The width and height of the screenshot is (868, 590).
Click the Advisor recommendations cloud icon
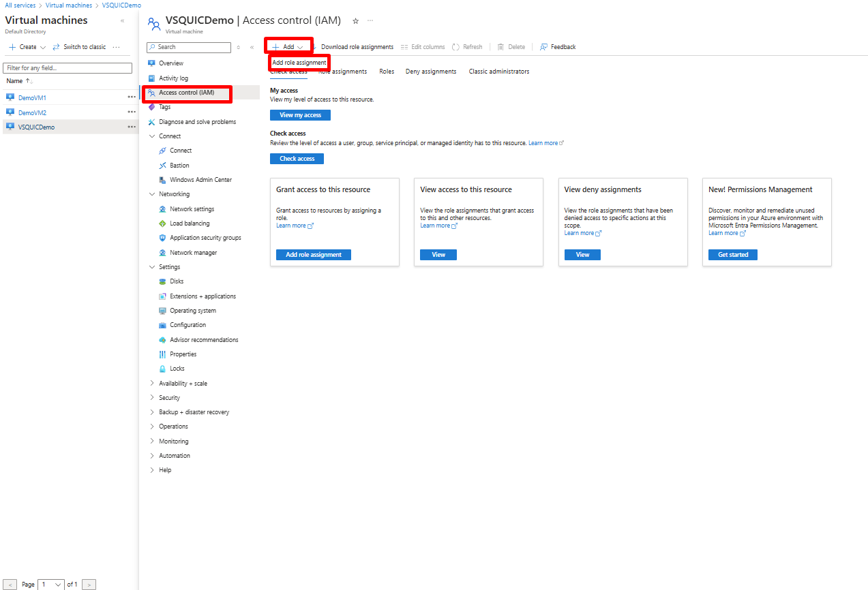tap(162, 340)
